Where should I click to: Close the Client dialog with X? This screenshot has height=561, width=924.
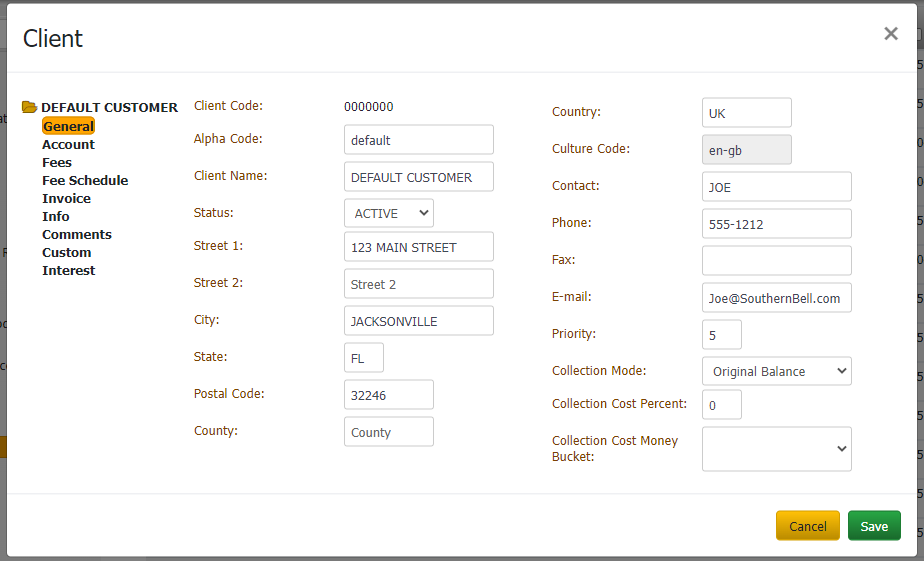point(890,34)
